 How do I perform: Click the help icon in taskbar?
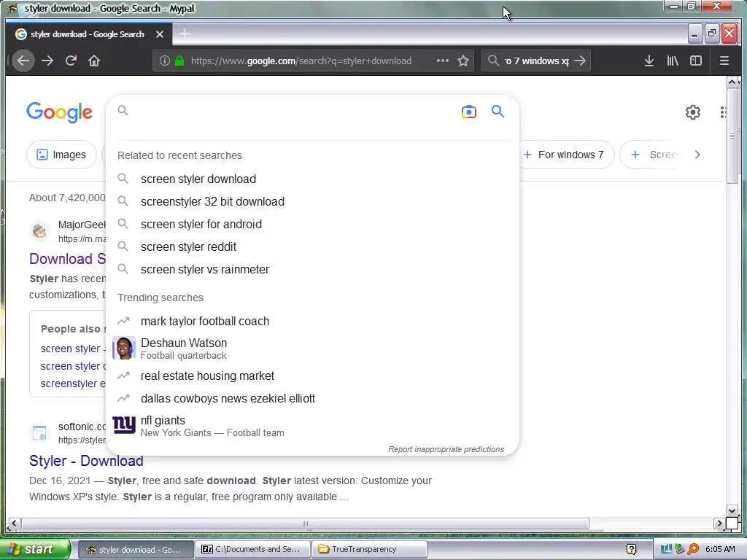631,550
